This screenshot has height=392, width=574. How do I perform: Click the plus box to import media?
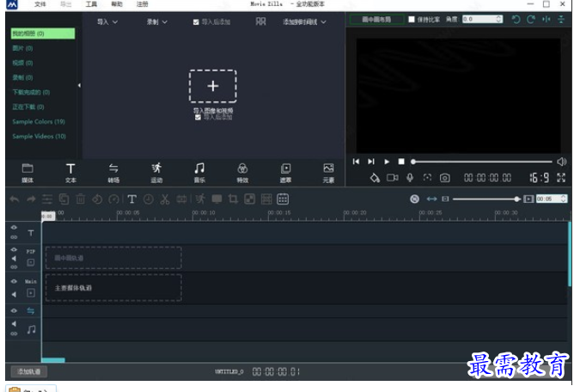[x=213, y=86]
